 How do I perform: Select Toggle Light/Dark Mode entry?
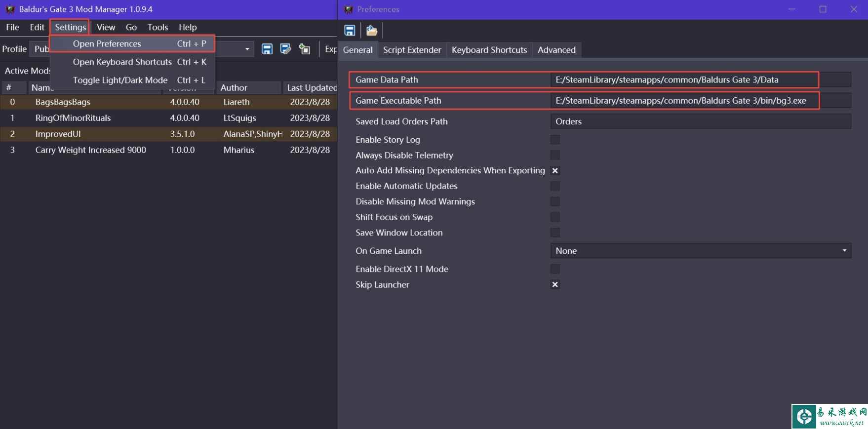click(132, 80)
